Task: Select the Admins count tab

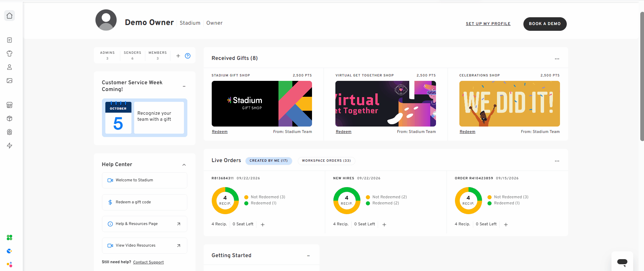Action: 107,55
